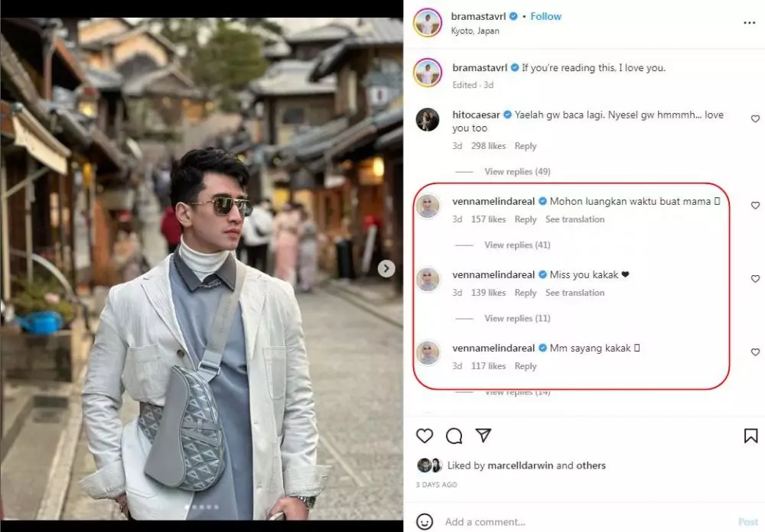Like hitocaesar's comment with the heart
This screenshot has width=765, height=532.
[755, 119]
